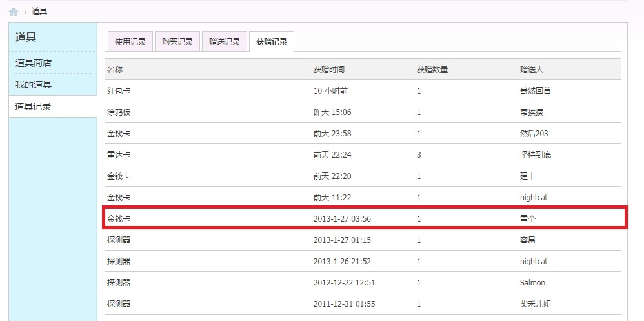
Task: Open sender profile 然后203
Action: [x=534, y=134]
